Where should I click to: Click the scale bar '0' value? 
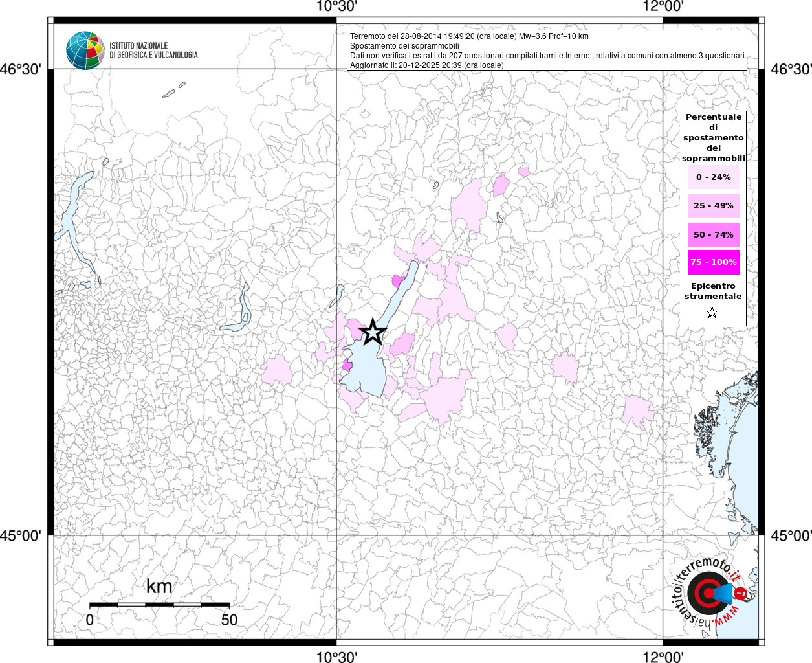[89, 620]
